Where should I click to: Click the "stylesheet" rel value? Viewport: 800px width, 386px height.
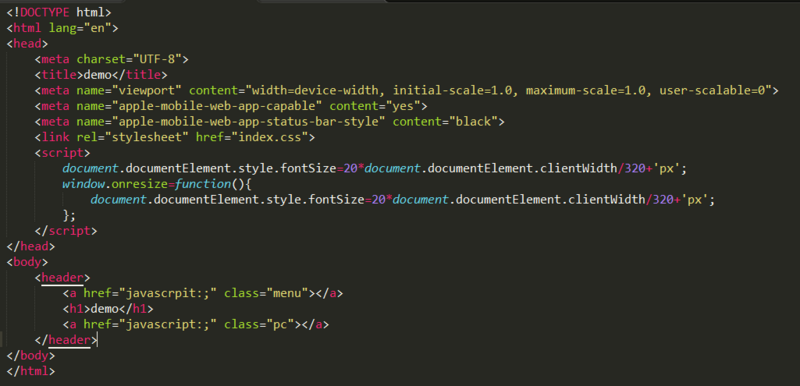point(147,138)
